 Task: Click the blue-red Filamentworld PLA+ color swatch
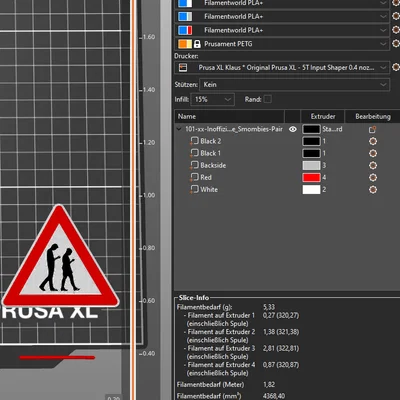185,30
